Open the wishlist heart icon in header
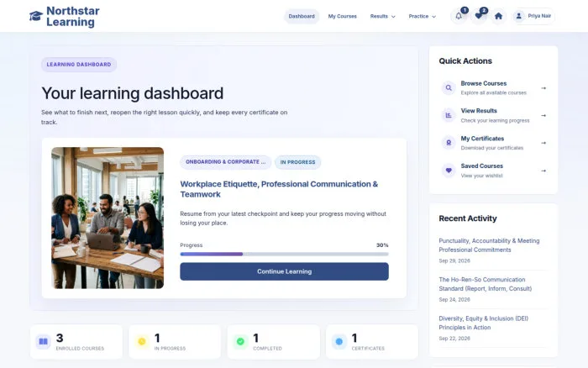Screen dimensions: 588x368 (x=479, y=16)
